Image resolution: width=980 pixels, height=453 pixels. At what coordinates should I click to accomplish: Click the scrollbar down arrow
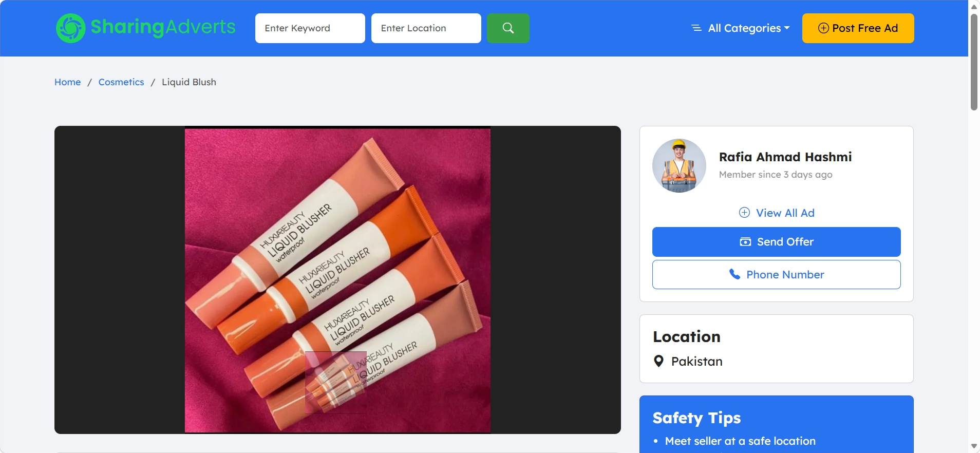974,446
